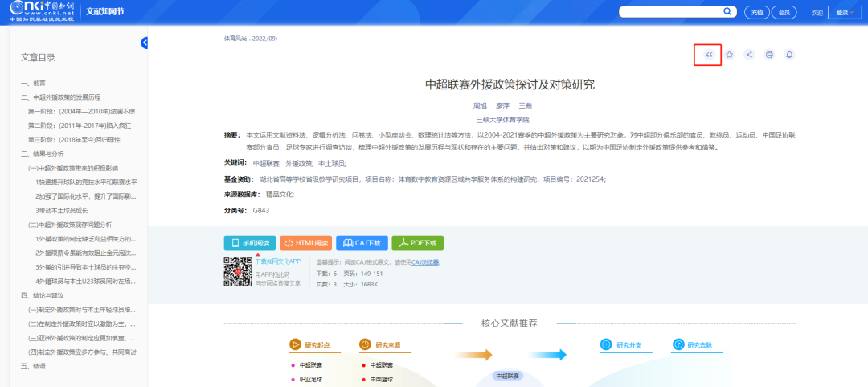Click 中超联赛 in the 关键词 row
This screenshot has width=868, height=387.
pyautogui.click(x=266, y=163)
